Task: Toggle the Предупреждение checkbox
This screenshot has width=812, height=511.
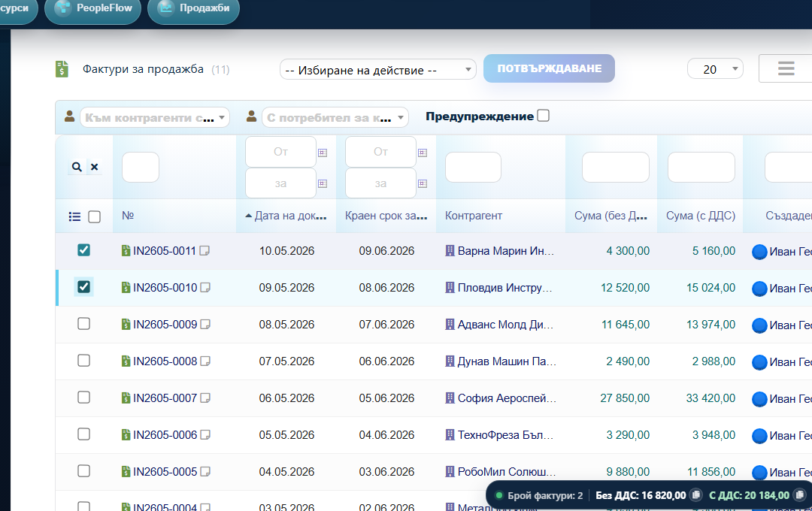Action: [x=544, y=116]
